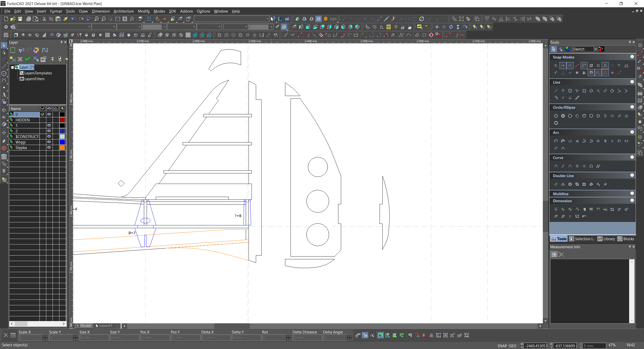Click the Scale X input field
Image resolution: width=644 pixels, height=349 pixels.
[x=31, y=338]
